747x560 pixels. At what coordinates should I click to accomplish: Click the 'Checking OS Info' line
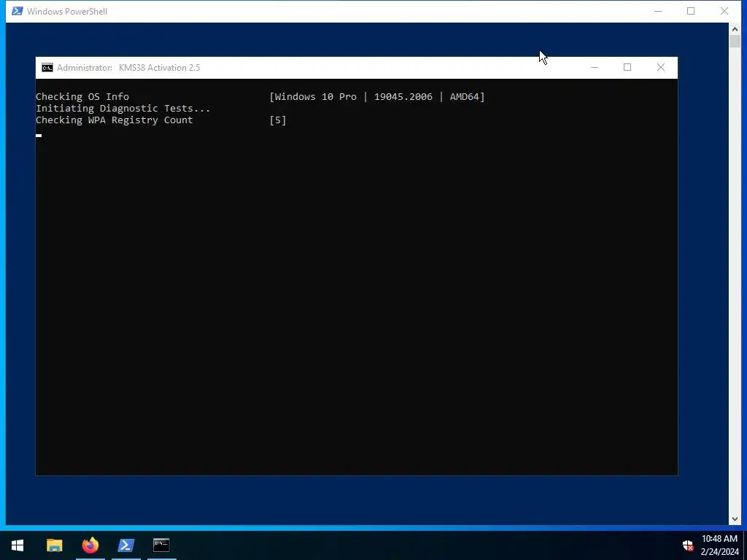click(x=82, y=97)
